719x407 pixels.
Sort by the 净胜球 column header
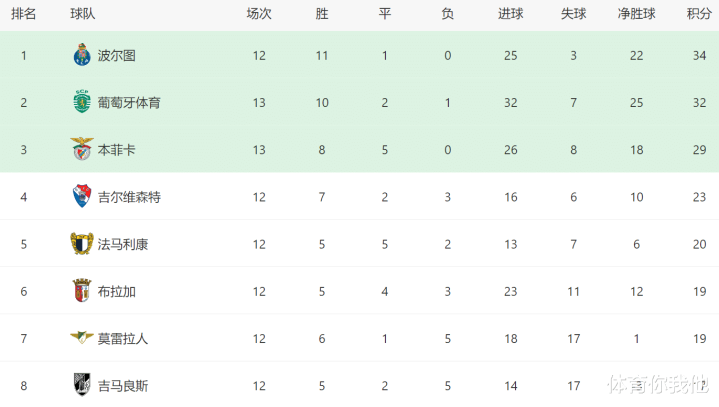click(x=636, y=14)
